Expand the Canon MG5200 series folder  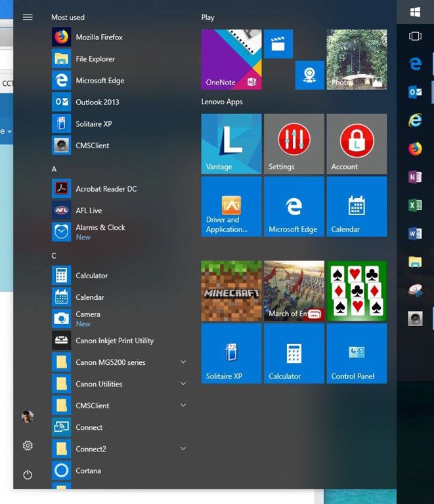pos(183,362)
